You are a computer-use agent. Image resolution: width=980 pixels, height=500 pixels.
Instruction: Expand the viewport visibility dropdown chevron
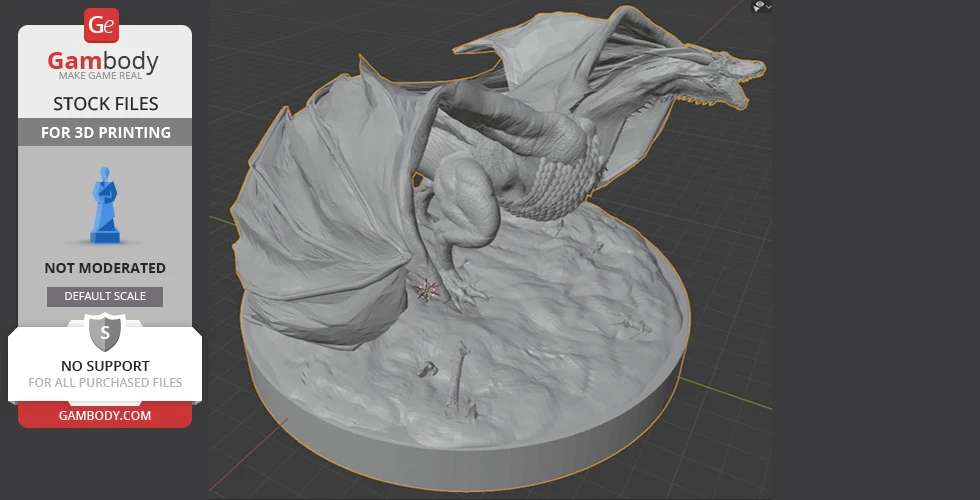(x=771, y=6)
